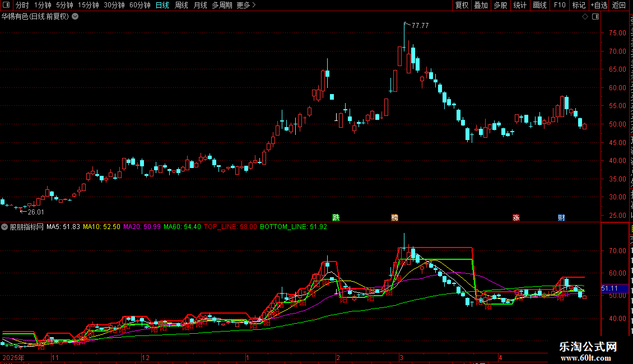This screenshot has height=364, width=633.
Task: Click the MA10: 52.50 label
Action: (x=102, y=227)
